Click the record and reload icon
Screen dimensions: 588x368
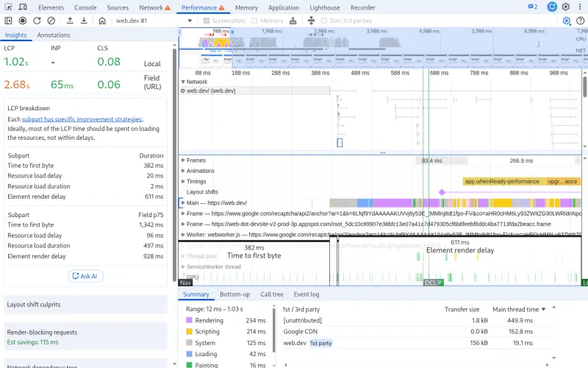[37, 21]
